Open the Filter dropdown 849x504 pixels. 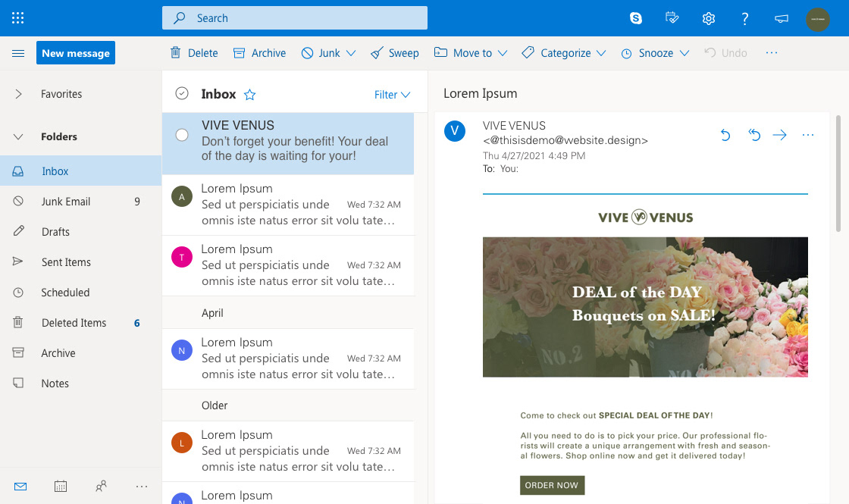(392, 95)
